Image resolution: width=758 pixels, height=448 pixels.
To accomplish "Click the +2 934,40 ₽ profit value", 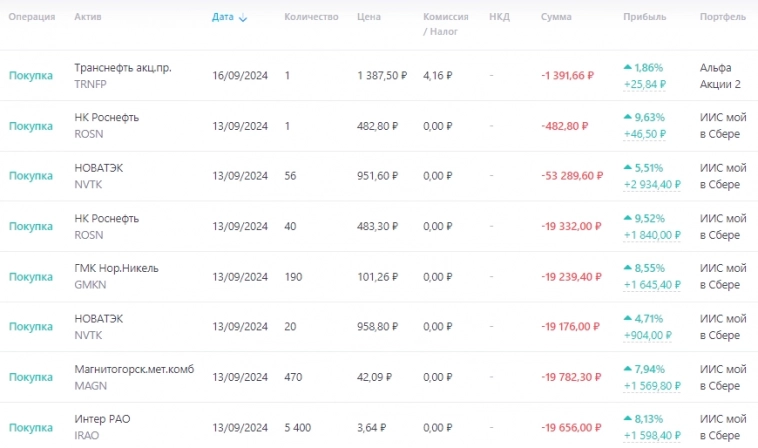I will coord(653,185).
